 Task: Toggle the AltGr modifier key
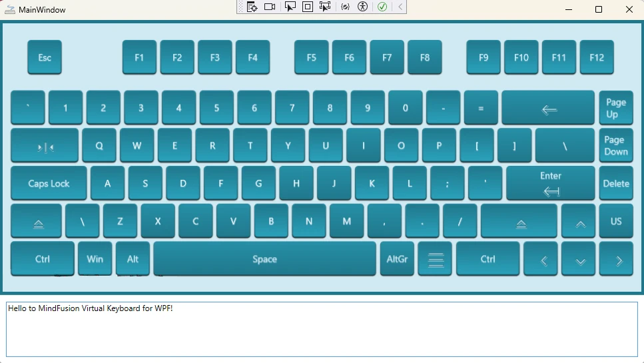(397, 259)
